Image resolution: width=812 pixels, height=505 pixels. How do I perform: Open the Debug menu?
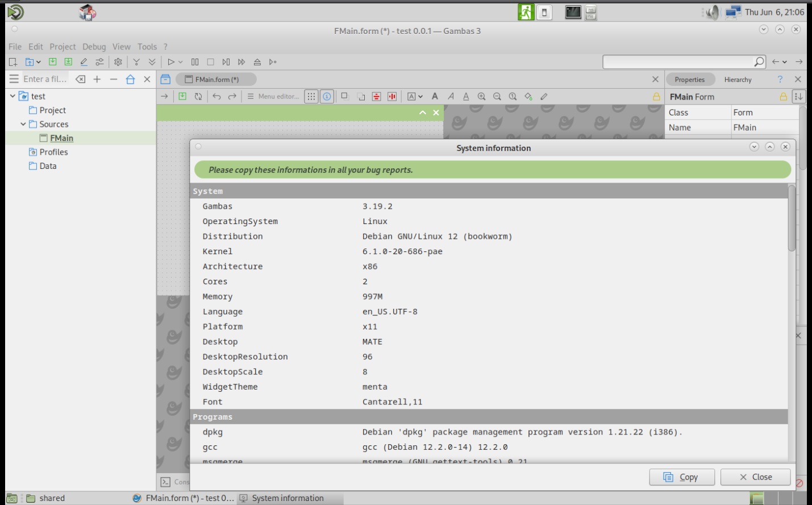[x=94, y=47]
